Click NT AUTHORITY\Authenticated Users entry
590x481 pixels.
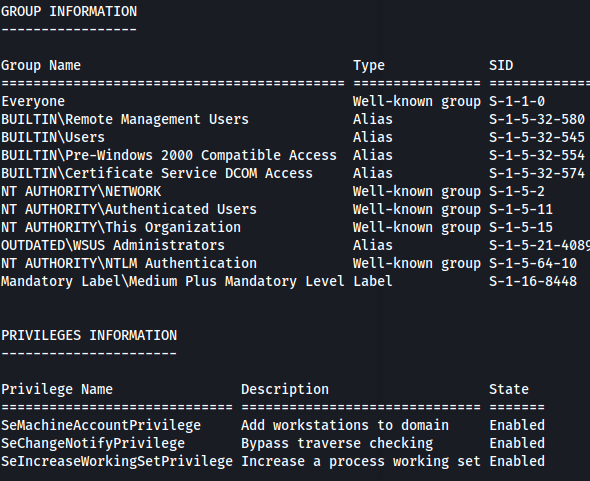pyautogui.click(x=129, y=209)
